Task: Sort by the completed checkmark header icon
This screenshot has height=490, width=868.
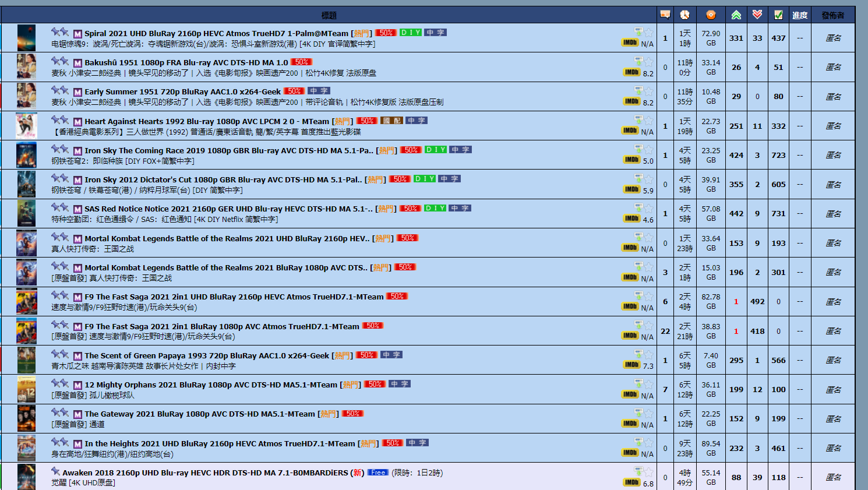Action: pyautogui.click(x=778, y=15)
